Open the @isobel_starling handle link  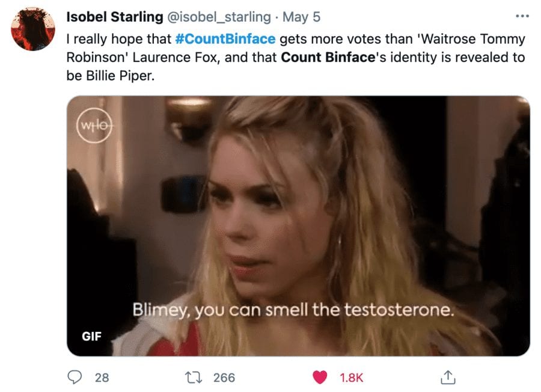(x=219, y=17)
